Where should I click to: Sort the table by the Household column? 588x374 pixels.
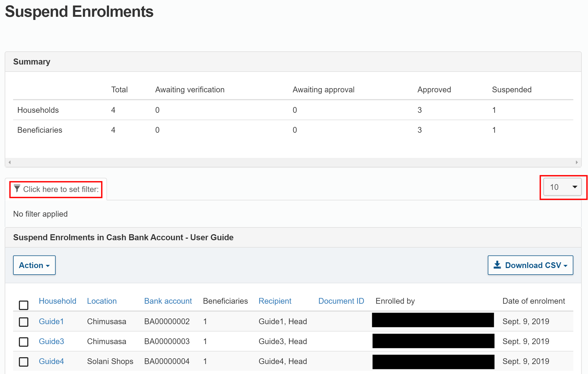[57, 301]
